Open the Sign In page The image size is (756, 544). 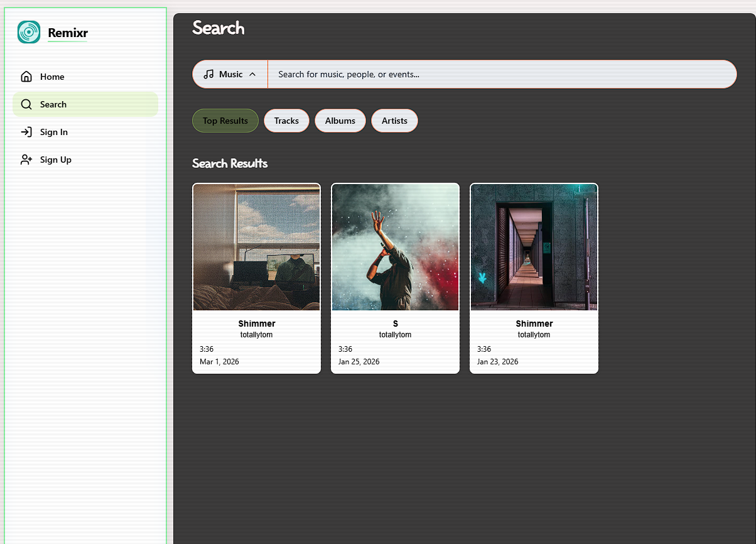pyautogui.click(x=53, y=132)
